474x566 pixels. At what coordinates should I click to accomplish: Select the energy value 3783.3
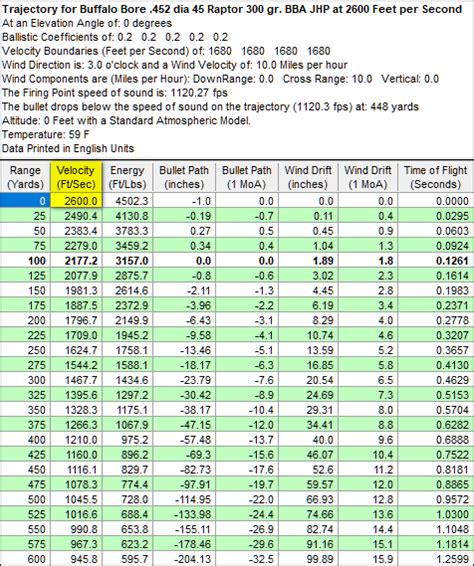pos(127,231)
